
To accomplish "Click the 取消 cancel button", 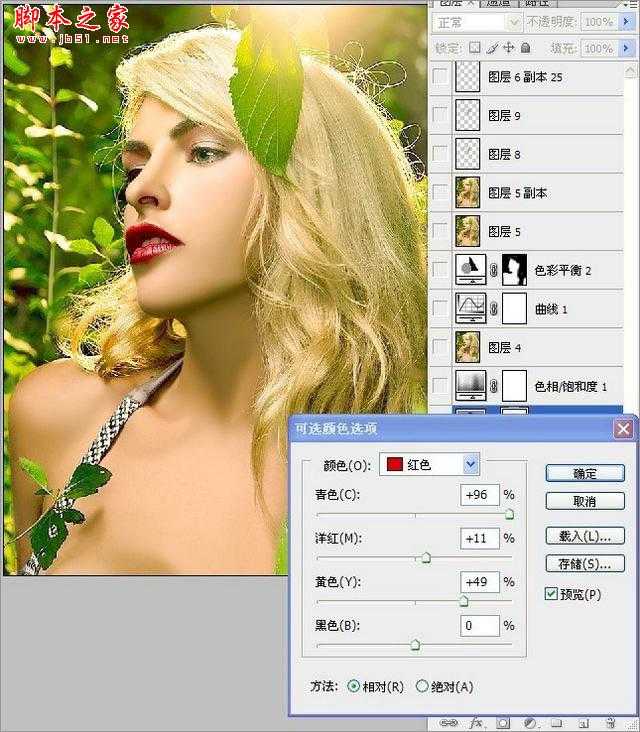I will point(585,501).
